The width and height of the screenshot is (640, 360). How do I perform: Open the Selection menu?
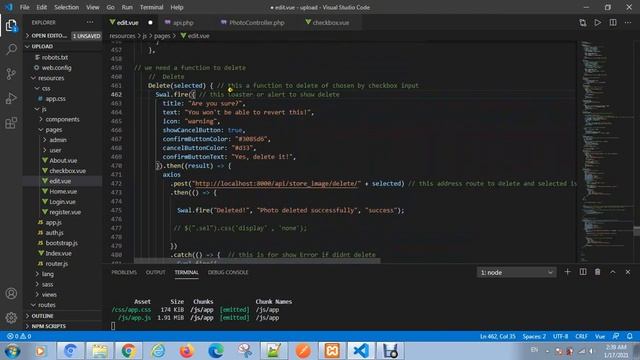(x=66, y=7)
